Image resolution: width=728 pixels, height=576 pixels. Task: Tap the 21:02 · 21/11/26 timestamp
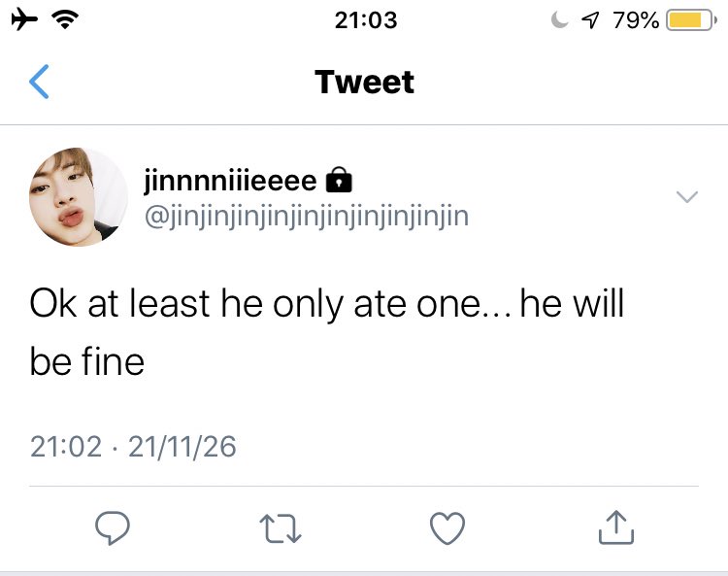[134, 446]
